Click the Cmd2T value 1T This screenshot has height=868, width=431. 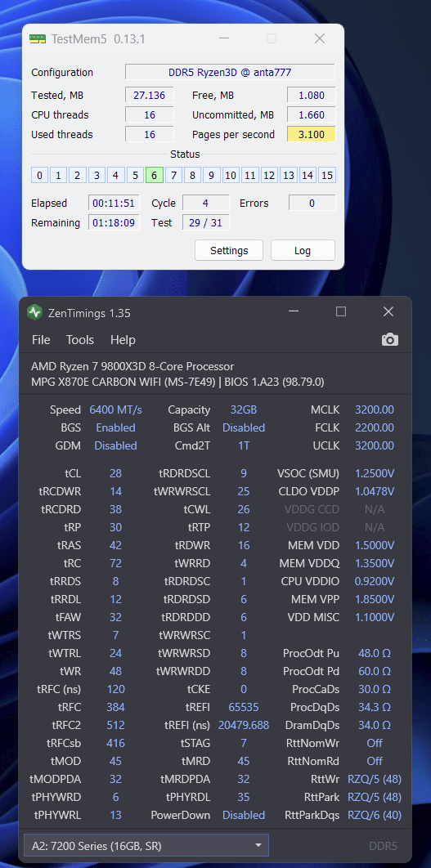(244, 445)
